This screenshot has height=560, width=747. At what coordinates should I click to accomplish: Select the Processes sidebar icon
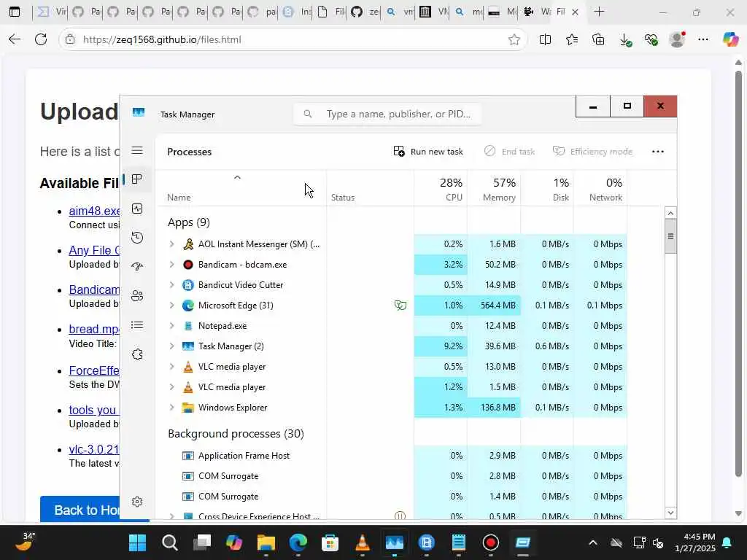137,179
